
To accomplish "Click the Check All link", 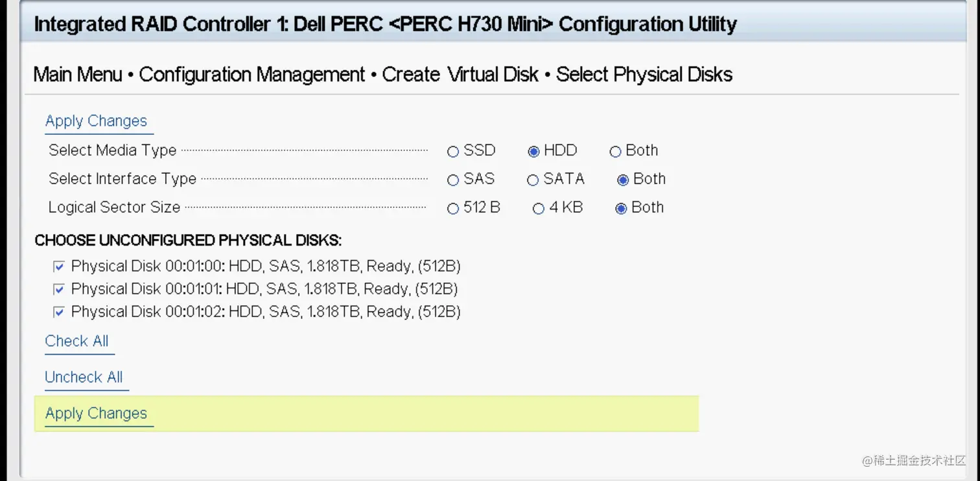I will coord(76,341).
